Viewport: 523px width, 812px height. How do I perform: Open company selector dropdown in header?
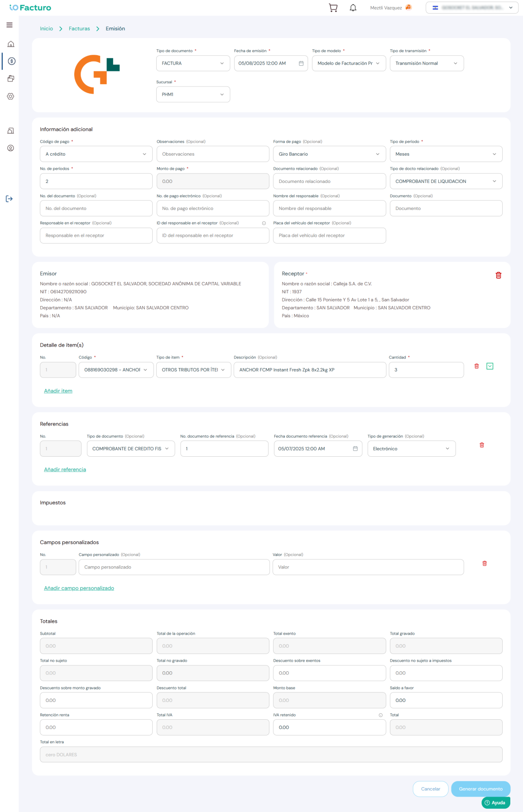click(472, 8)
